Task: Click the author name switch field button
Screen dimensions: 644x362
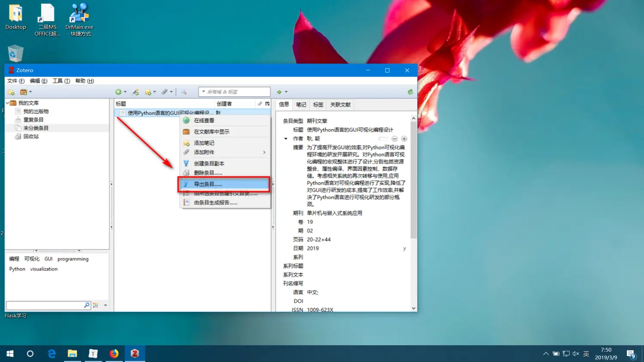Action: [383, 139]
